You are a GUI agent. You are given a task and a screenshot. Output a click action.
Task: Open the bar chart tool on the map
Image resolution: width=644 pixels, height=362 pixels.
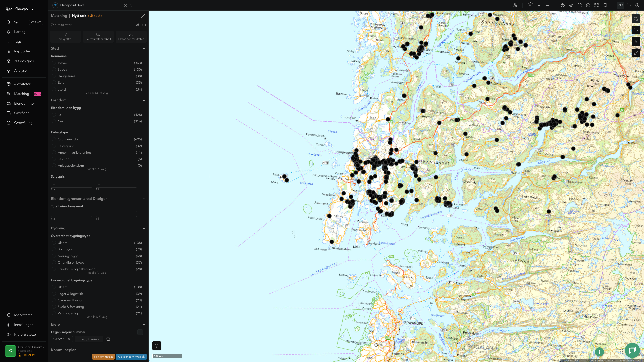[x=636, y=41]
